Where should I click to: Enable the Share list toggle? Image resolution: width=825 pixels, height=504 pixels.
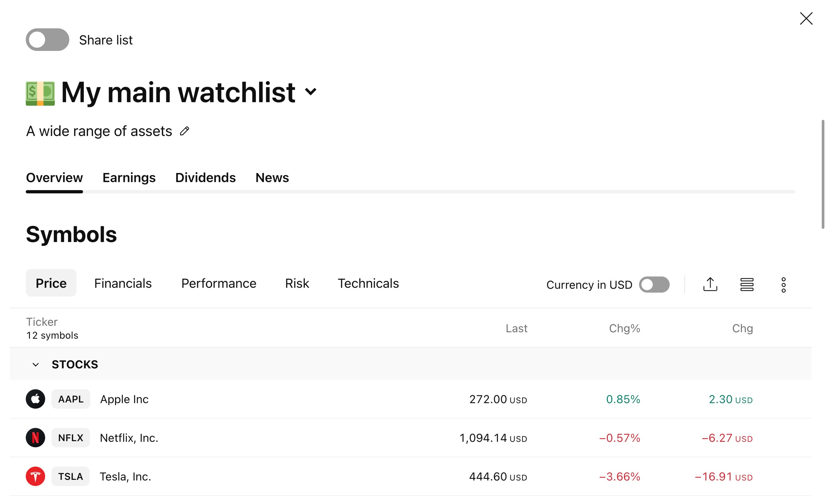tap(48, 40)
